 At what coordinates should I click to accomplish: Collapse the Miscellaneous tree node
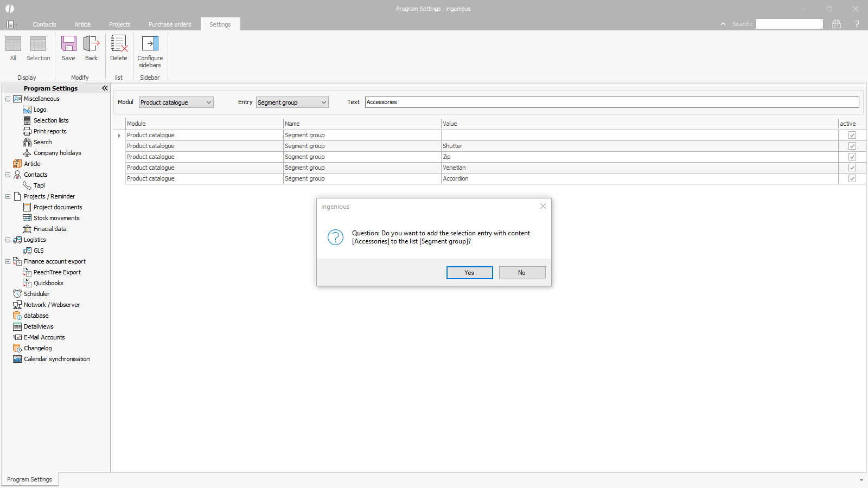8,99
